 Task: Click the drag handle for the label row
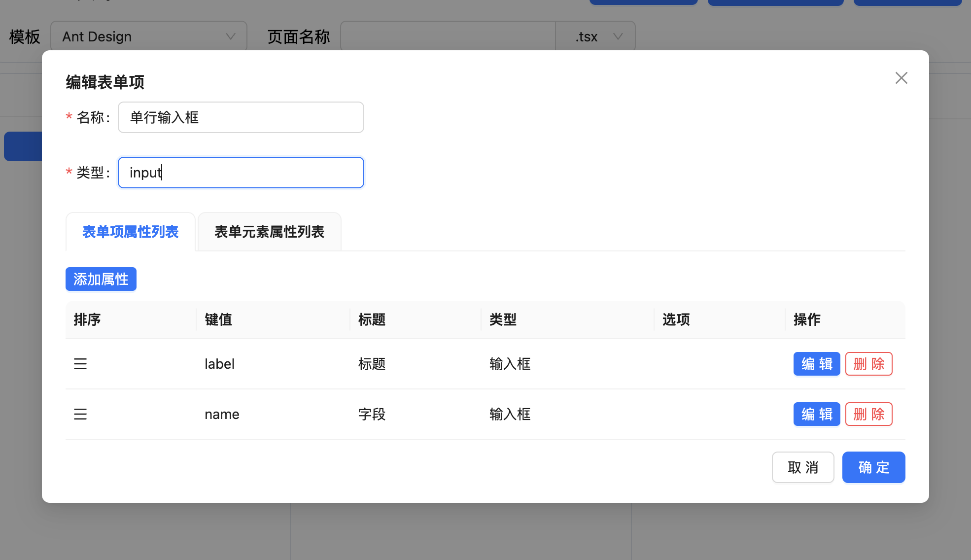[80, 364]
